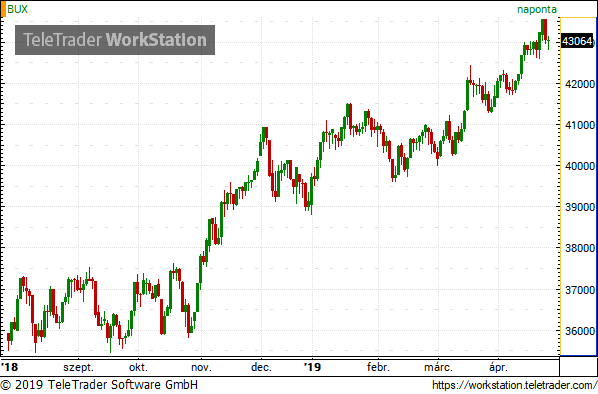
Task: Open the workstation.teletrader.com link
Action: (x=514, y=385)
